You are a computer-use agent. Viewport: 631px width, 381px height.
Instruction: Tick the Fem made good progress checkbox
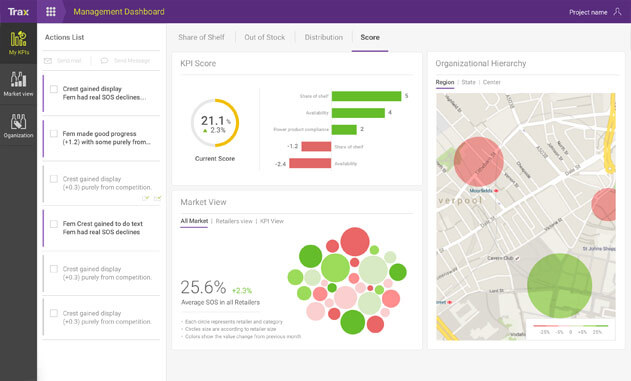54,134
